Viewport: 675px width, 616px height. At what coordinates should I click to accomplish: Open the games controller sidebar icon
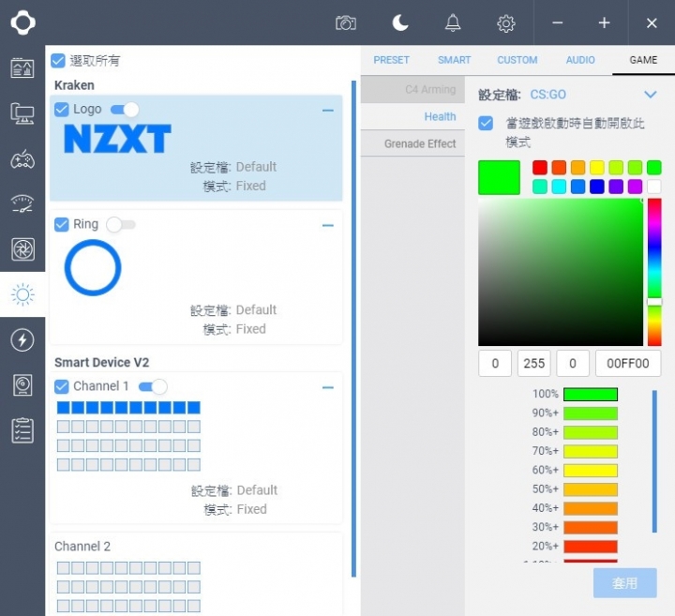click(22, 158)
